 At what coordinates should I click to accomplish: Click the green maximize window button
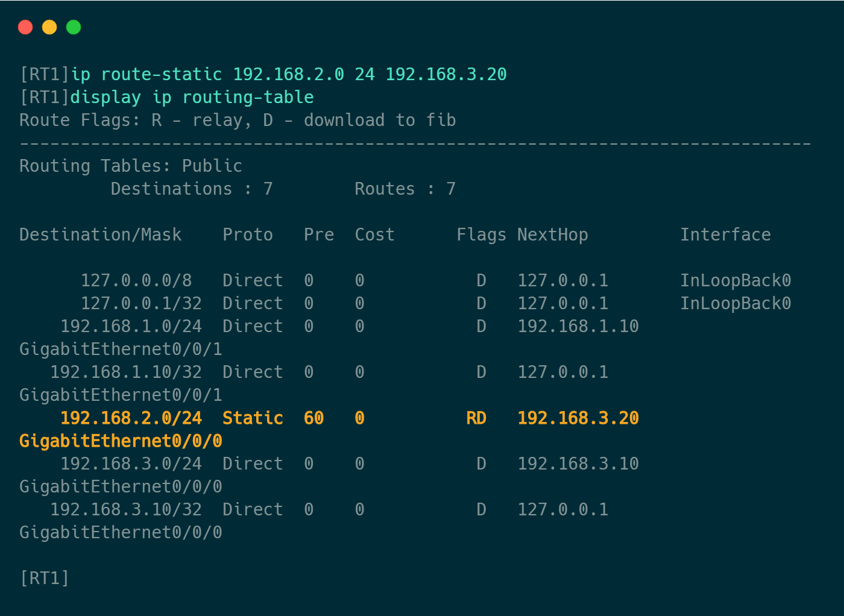point(74,27)
